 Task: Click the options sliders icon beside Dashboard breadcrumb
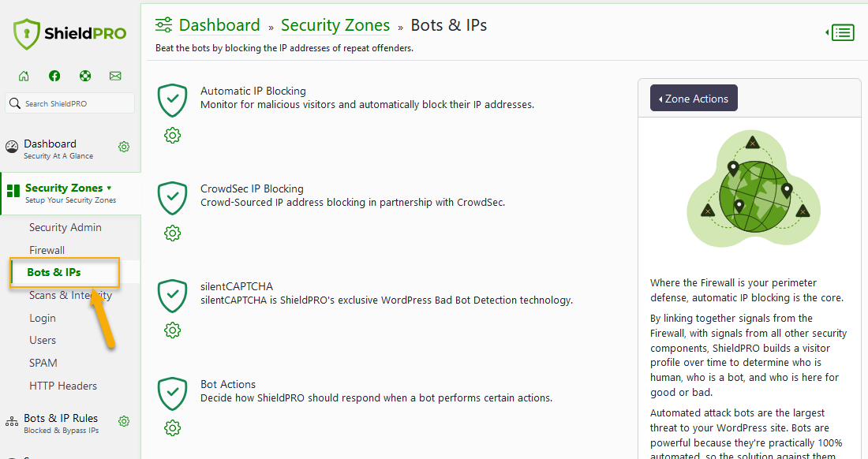(163, 24)
